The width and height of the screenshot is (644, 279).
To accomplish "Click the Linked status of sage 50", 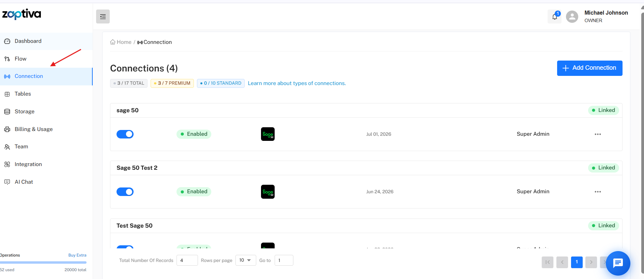I will 603,110.
